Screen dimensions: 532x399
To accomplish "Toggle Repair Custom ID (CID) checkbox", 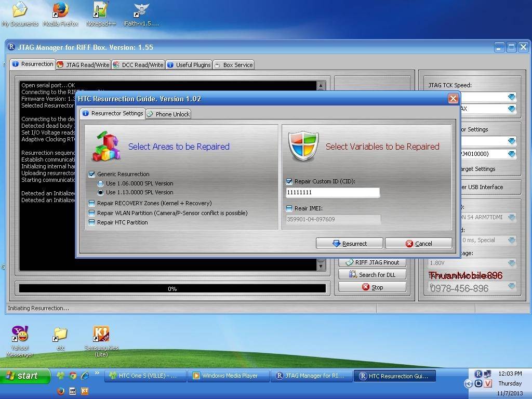I will tap(289, 181).
